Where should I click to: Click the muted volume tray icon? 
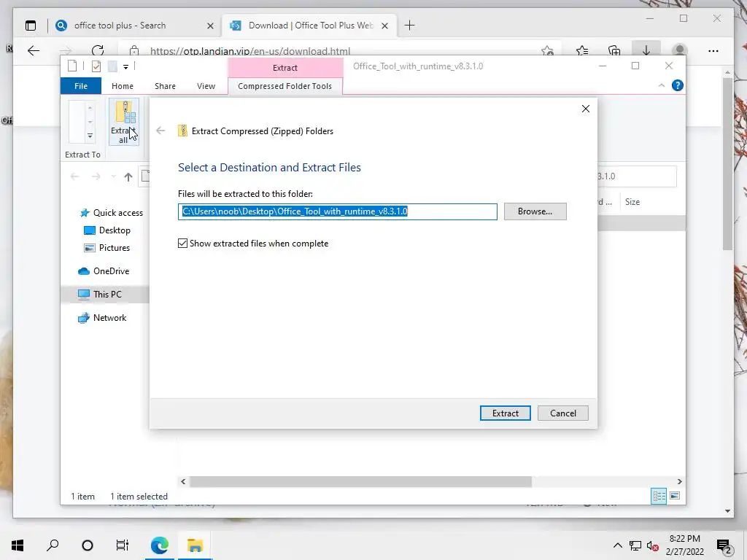point(653,545)
